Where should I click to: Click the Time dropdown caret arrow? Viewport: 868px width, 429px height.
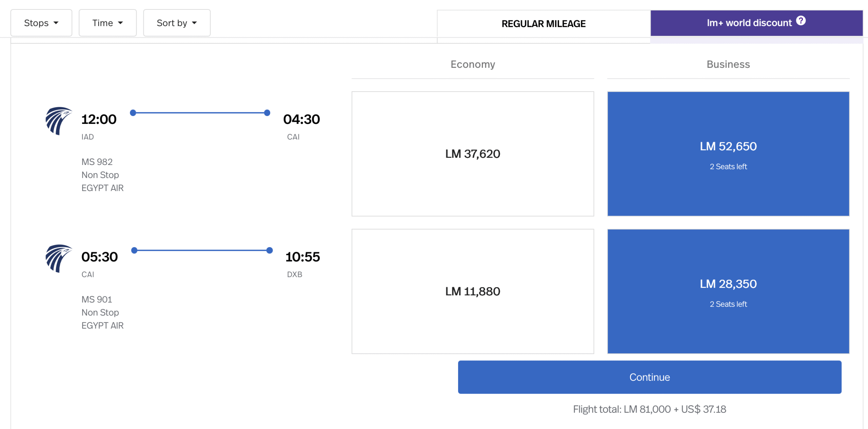[120, 23]
